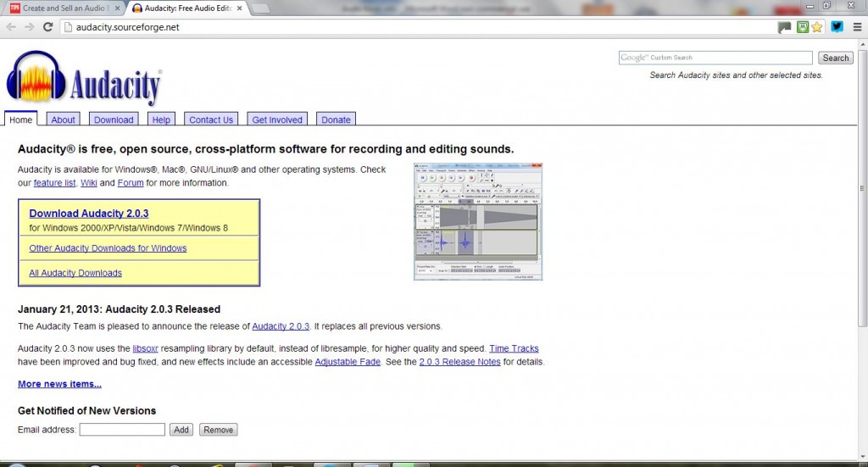Click the address bar URL field

[415, 27]
